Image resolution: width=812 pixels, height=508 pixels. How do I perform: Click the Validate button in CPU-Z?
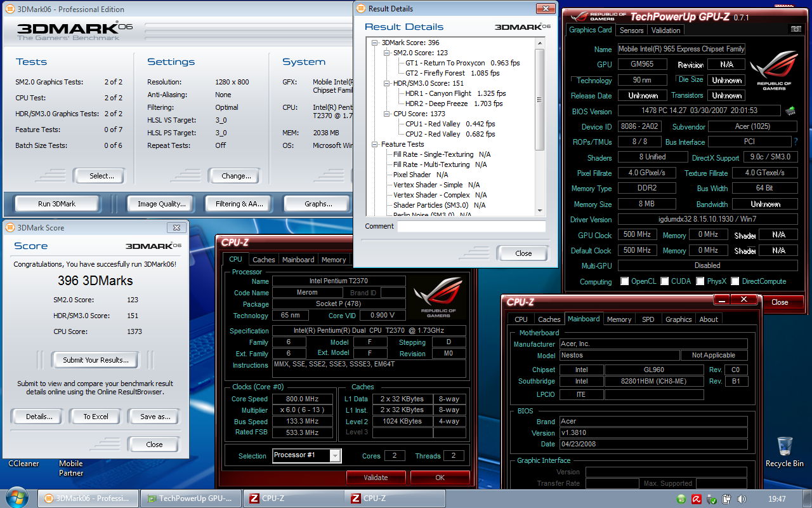(x=376, y=478)
